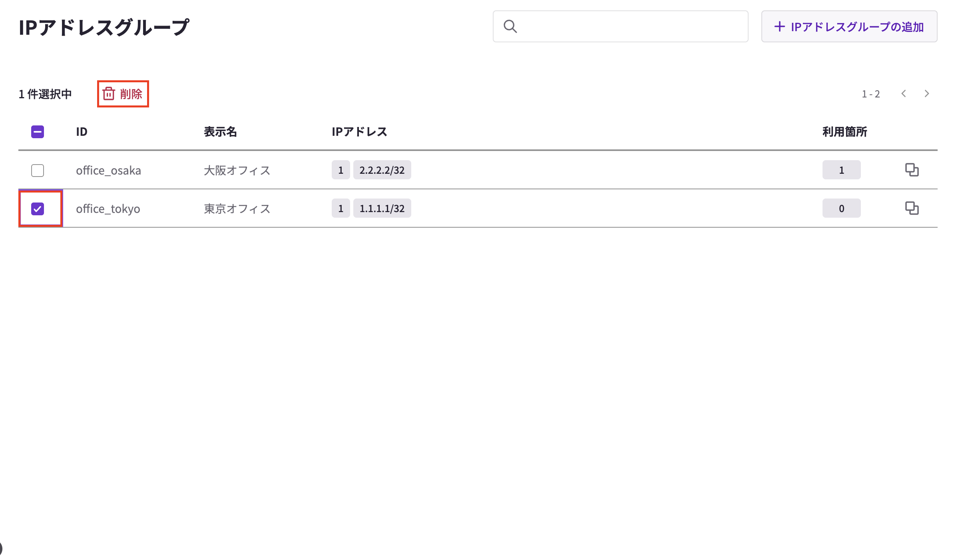Click the IPアドレスグループ page heading

click(104, 27)
